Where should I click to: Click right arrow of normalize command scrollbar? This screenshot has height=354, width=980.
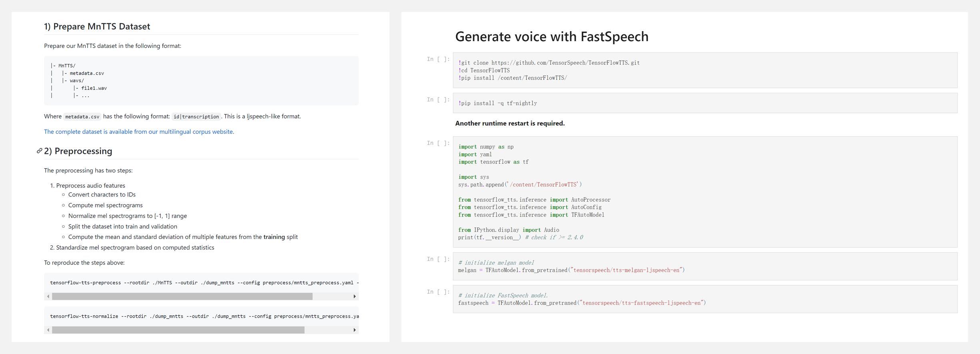pyautogui.click(x=354, y=330)
